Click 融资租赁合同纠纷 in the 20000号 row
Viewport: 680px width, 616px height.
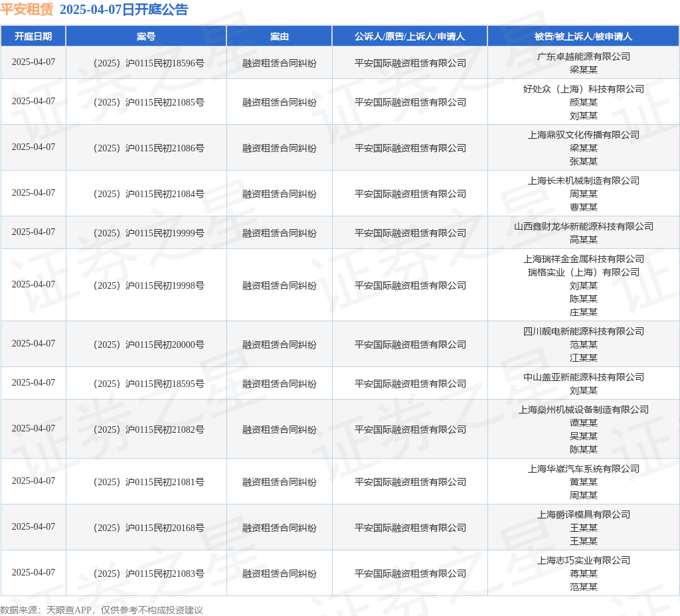(280, 345)
